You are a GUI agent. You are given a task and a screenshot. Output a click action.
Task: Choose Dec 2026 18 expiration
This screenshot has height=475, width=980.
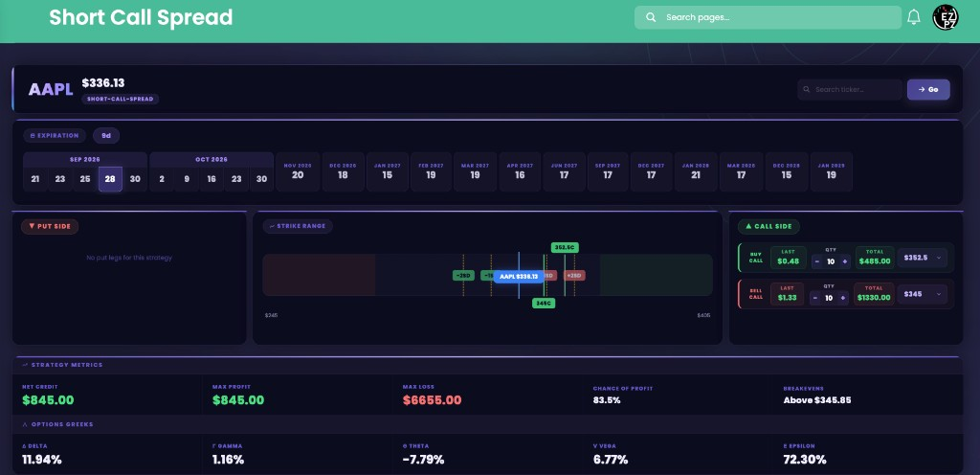(344, 171)
